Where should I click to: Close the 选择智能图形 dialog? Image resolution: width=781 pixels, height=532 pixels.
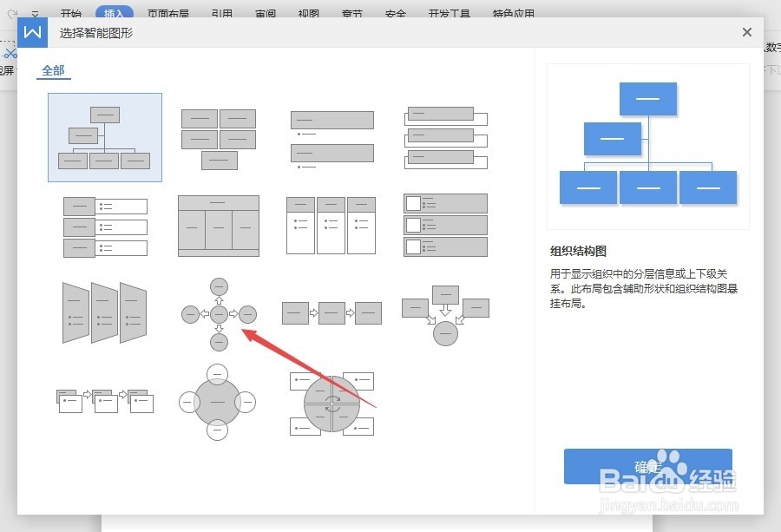(746, 32)
